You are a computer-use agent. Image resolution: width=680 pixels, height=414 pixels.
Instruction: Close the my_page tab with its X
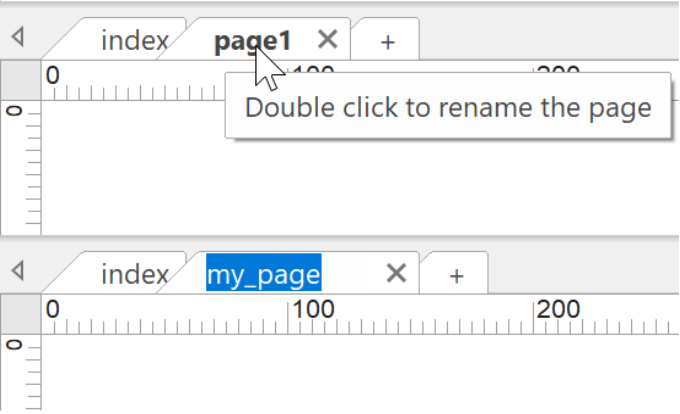396,274
